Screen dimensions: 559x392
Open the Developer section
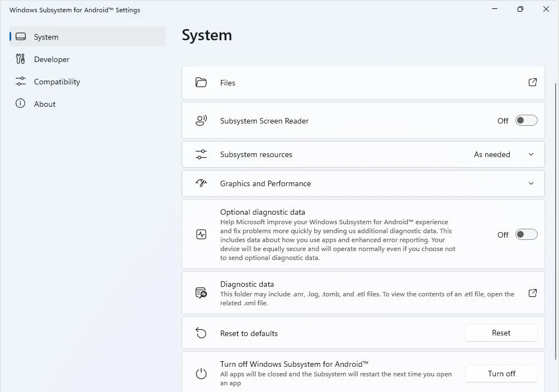click(x=88, y=59)
